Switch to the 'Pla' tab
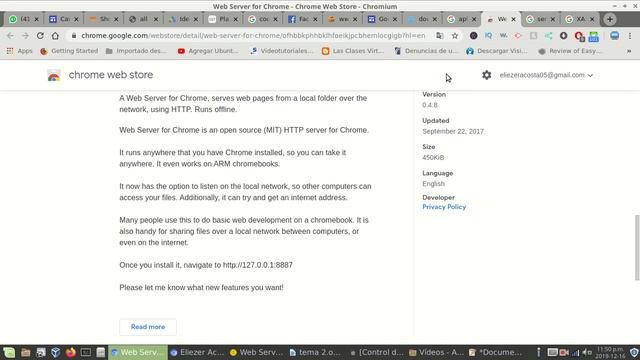This screenshot has height=360, width=640. [223, 19]
